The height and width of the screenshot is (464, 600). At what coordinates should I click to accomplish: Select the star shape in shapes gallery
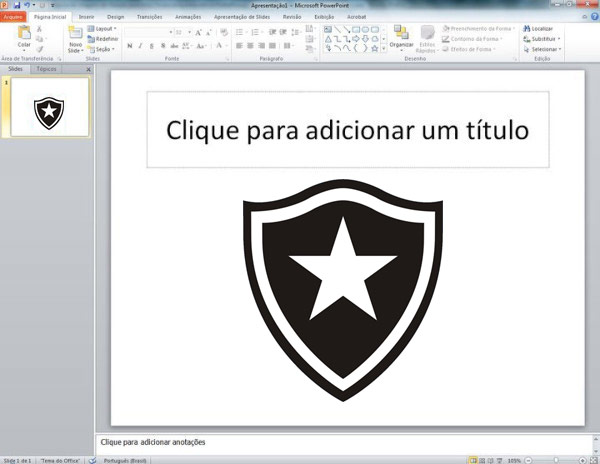[374, 48]
